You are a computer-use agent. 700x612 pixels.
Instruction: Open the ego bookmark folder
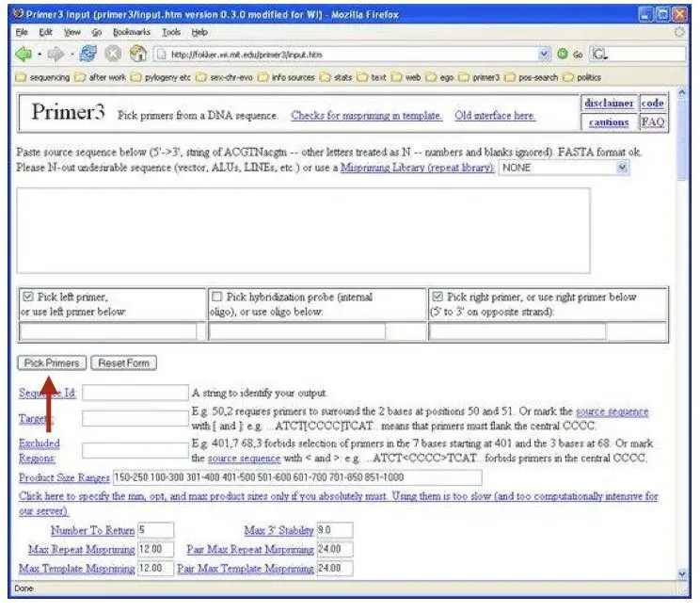click(x=439, y=77)
